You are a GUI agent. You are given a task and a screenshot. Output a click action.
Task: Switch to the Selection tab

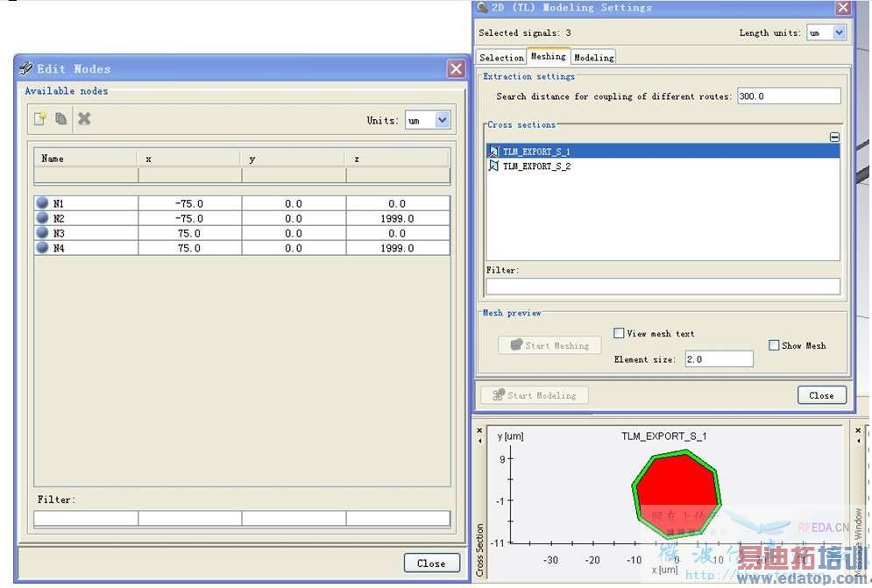[501, 57]
